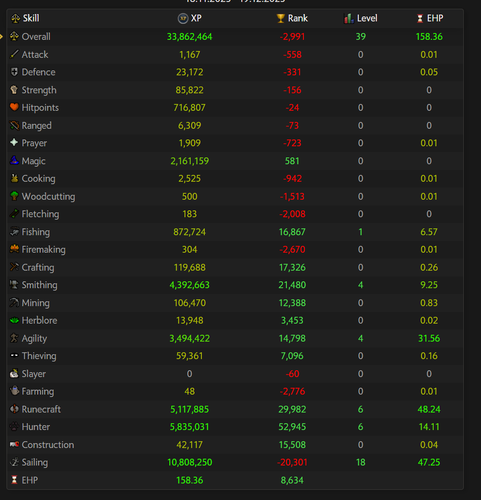Click the Slayer skull icon
Image resolution: width=481 pixels, height=500 pixels.
(x=14, y=373)
